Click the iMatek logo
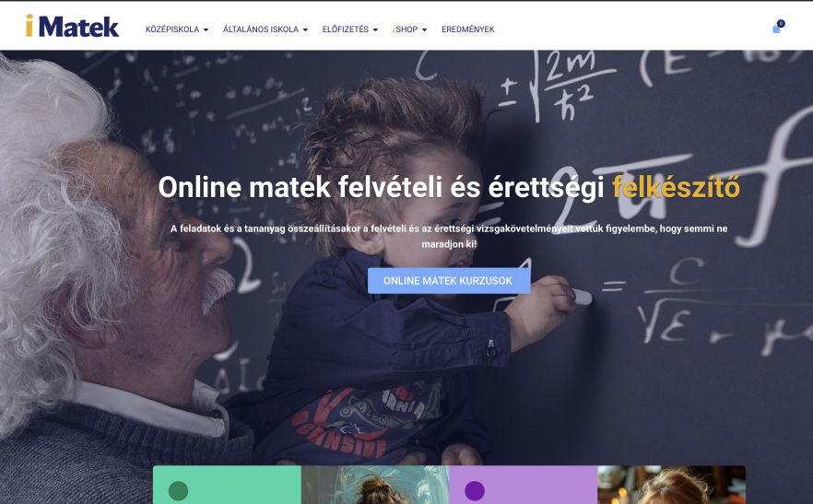Viewport: 813px width, 504px height. coord(73,26)
